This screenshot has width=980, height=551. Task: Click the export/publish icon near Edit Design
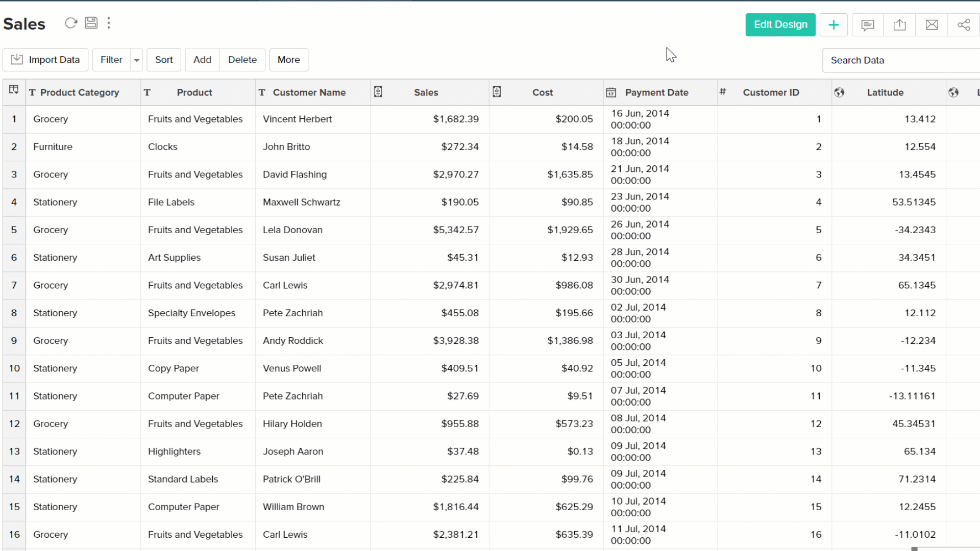click(x=899, y=24)
